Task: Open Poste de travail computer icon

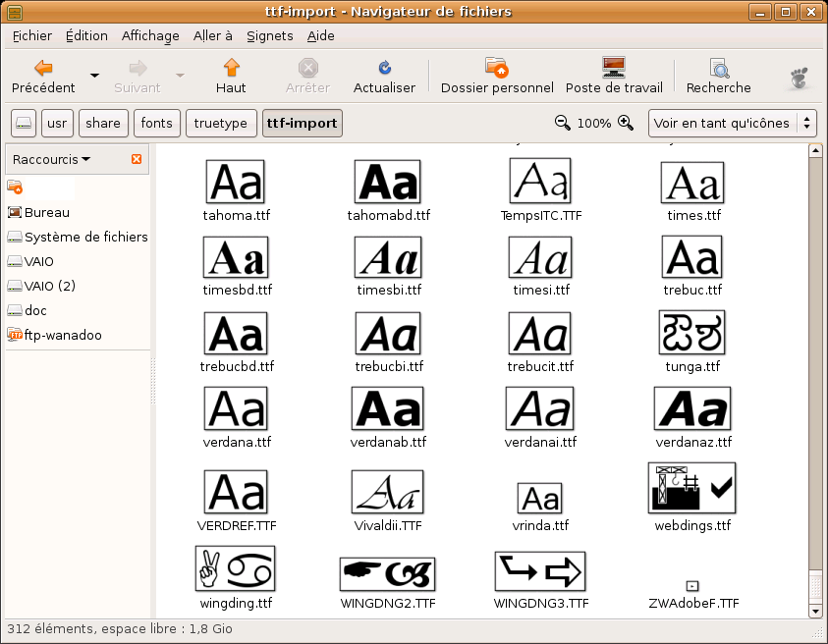Action: 614,68
